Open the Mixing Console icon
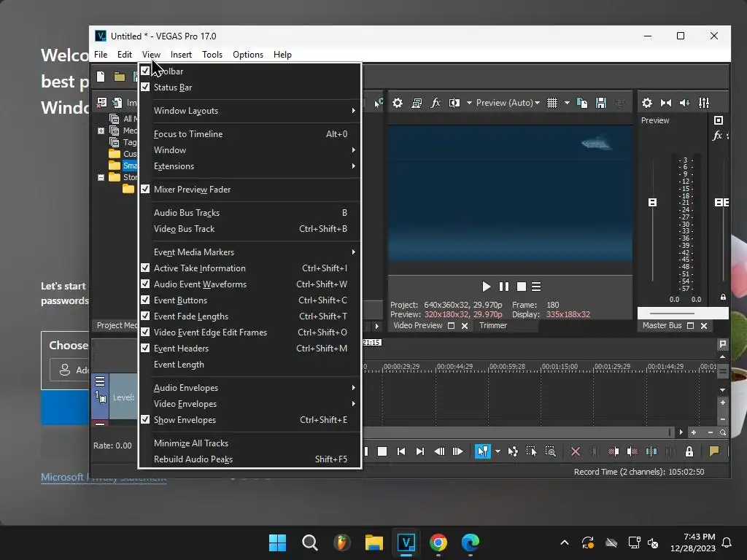This screenshot has height=560, width=747. coord(704,103)
